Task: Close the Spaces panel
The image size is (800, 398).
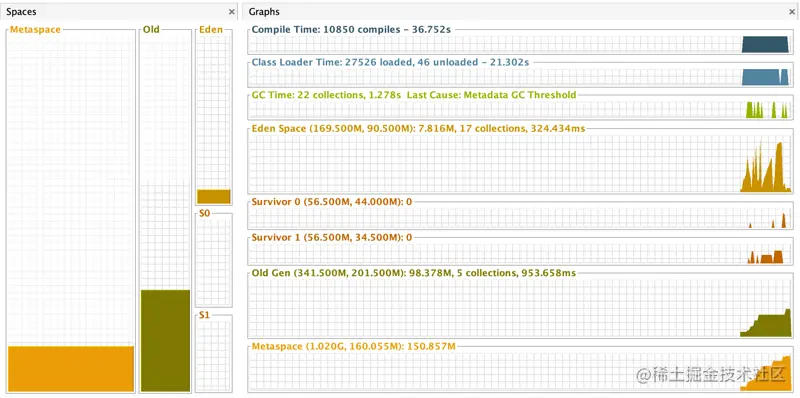Action: [232, 12]
